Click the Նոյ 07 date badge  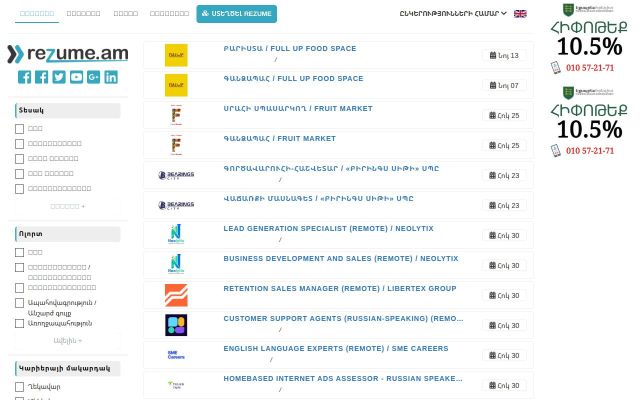504,85
